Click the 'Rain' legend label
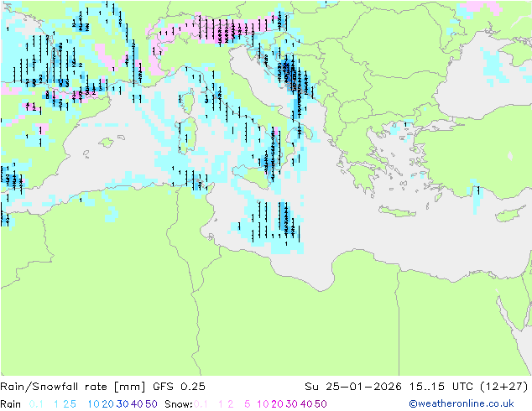The image size is (532, 411). [x=11, y=404]
